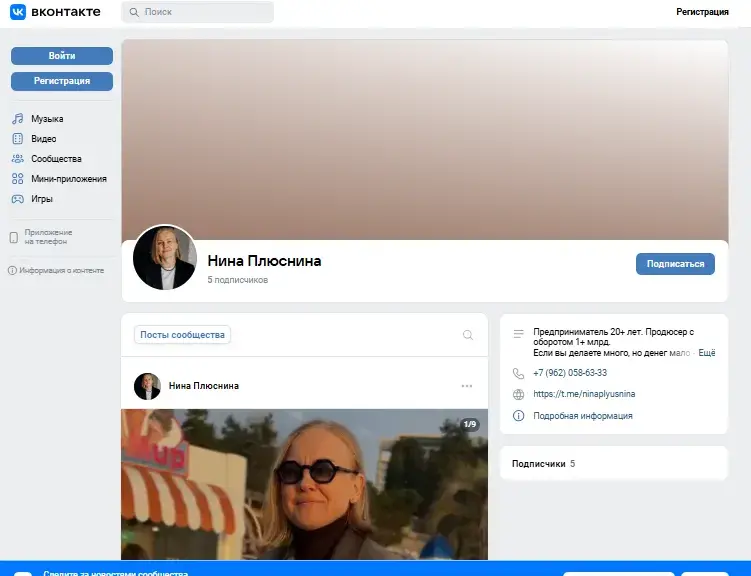Search community posts with the magnifier icon
Viewport: 751px width, 576px height.
pos(468,335)
